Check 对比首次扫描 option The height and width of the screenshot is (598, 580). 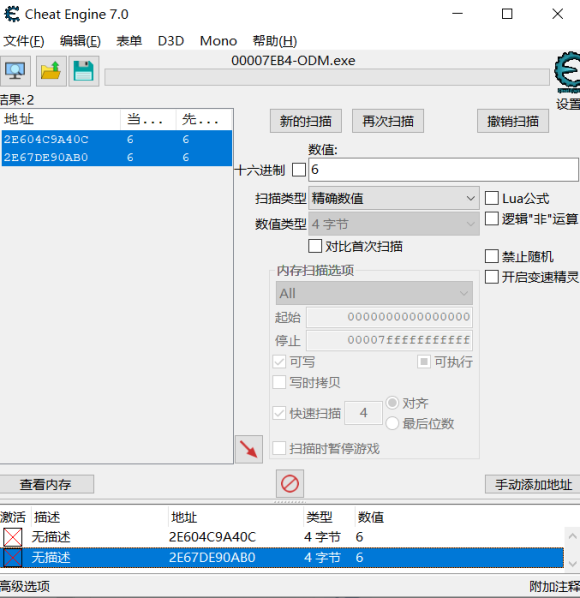click(x=315, y=246)
